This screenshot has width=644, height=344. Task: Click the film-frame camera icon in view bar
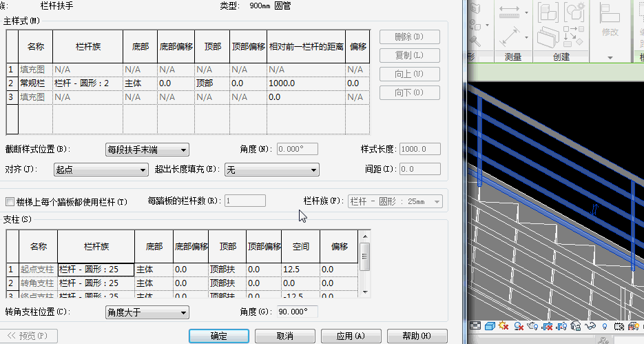click(x=619, y=326)
